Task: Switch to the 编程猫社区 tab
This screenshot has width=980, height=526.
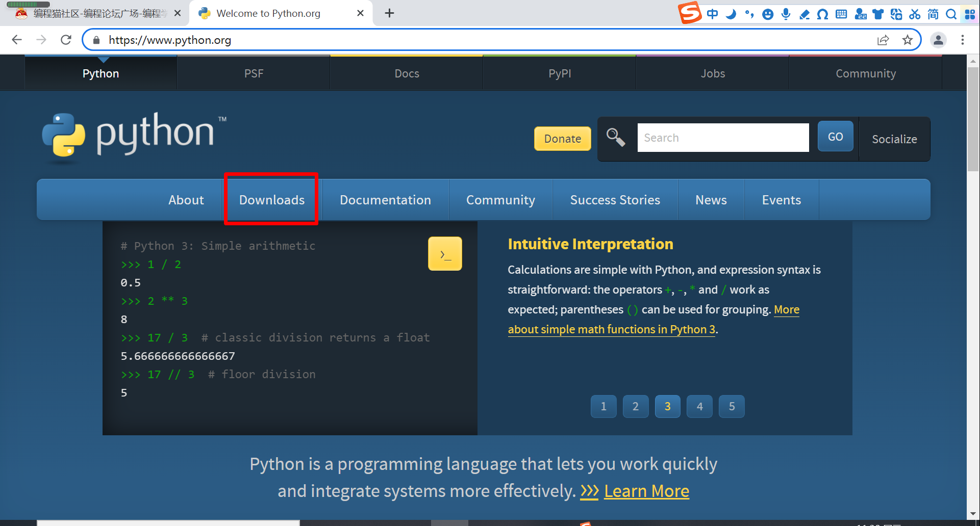Action: pyautogui.click(x=95, y=13)
